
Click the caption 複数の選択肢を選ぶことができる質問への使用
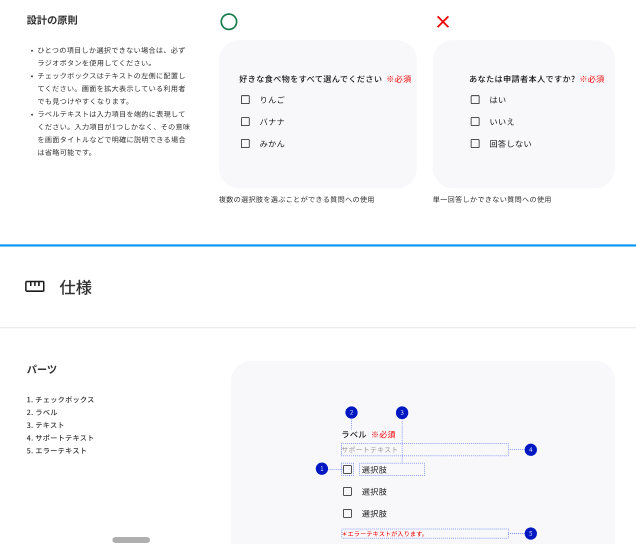coord(297,200)
